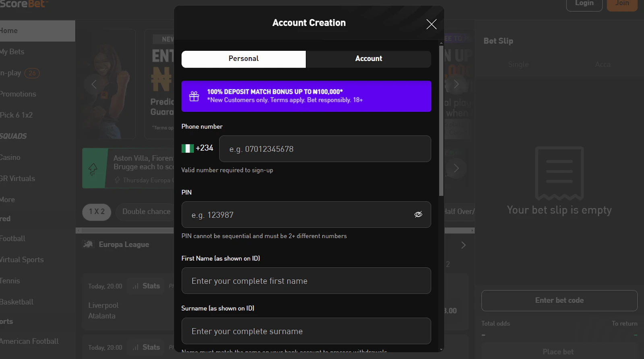Close the Account Creation dialog
Screen dimensions: 644x359
(x=431, y=24)
